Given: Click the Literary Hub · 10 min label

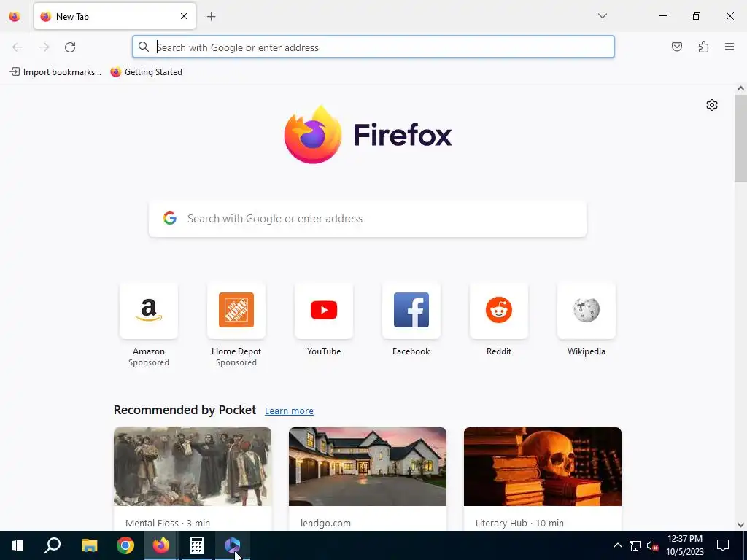Looking at the screenshot, I should tap(519, 523).
